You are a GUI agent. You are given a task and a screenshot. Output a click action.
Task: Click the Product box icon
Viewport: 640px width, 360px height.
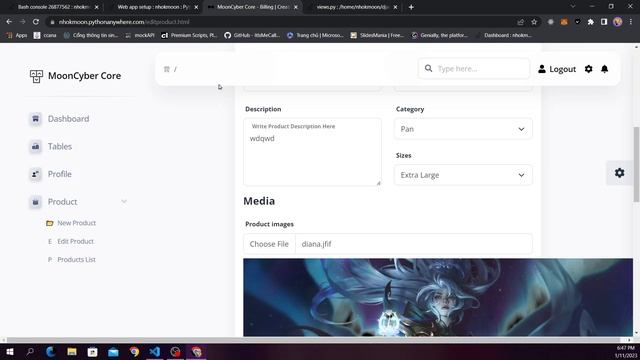point(36,202)
